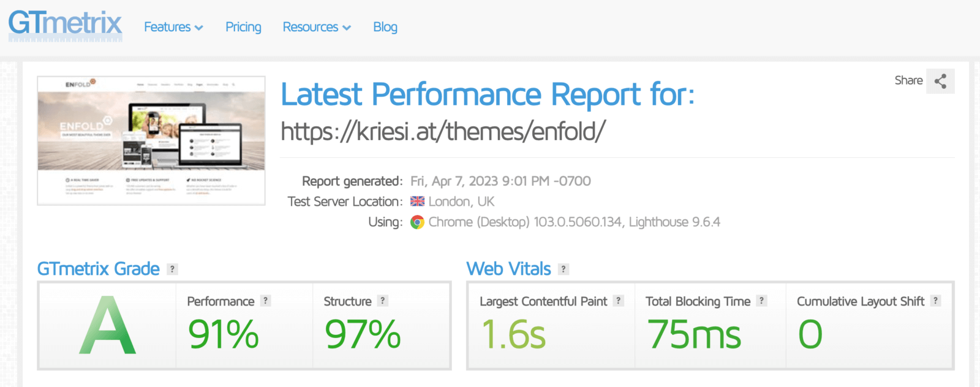Screen dimensions: 980x387
Task: Open the kriesi.at/themes/enfold URL
Action: tap(443, 130)
